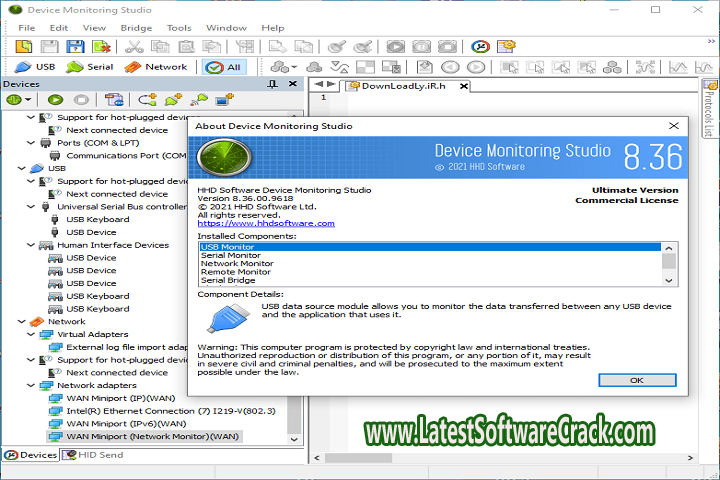Screen dimensions: 720x480
Task: Pin the Devices panel with pushpin icon
Action: pyautogui.click(x=273, y=85)
